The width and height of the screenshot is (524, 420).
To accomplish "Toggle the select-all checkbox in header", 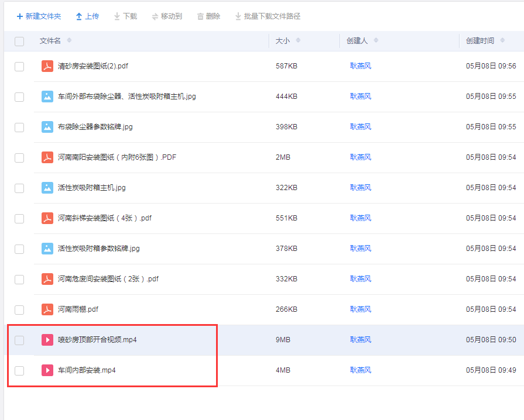I will (x=19, y=41).
